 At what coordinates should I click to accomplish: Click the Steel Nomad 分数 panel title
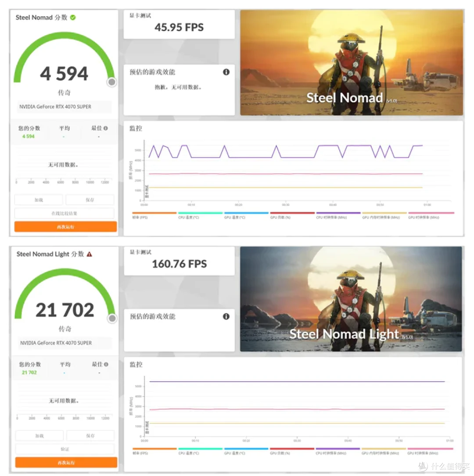pos(41,18)
